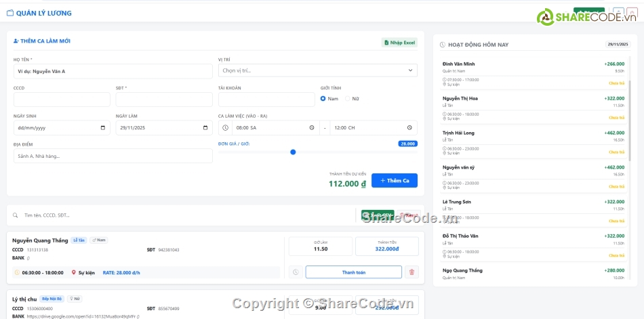The height and width of the screenshot is (319, 644).
Task: Click the search box Tìm tên, CCCD, SĐT
Action: (x=183, y=215)
